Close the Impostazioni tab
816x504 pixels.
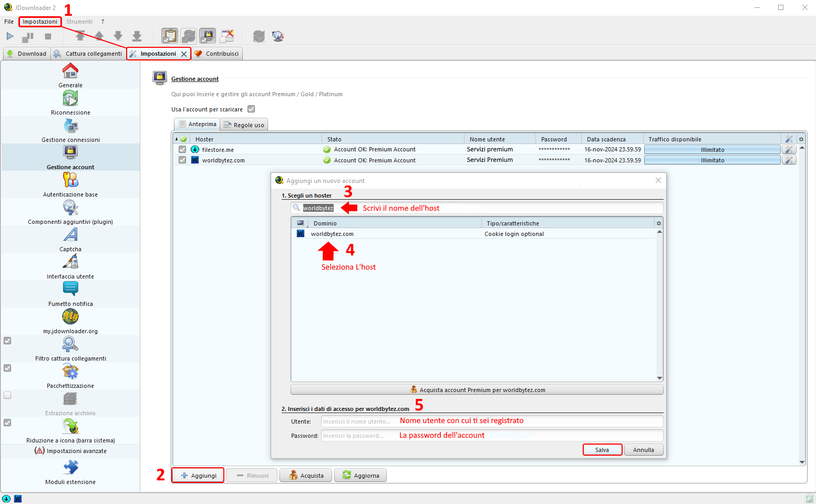click(x=184, y=54)
